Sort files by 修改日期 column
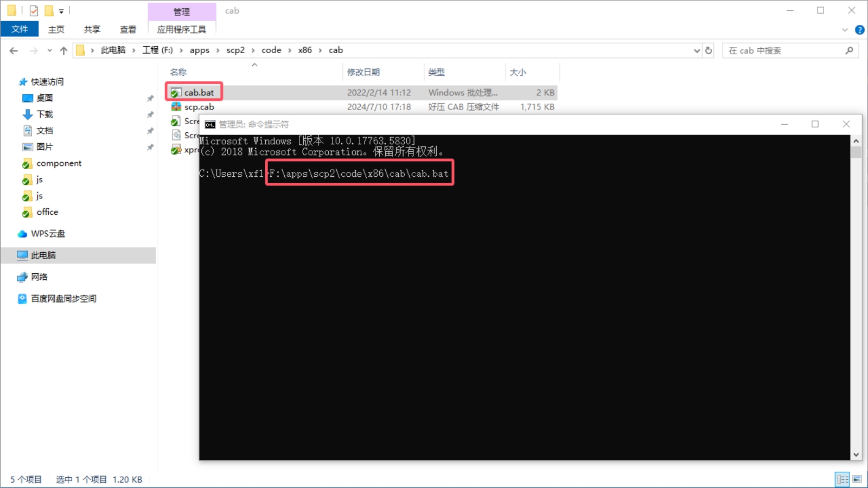This screenshot has width=868, height=488. [x=363, y=72]
